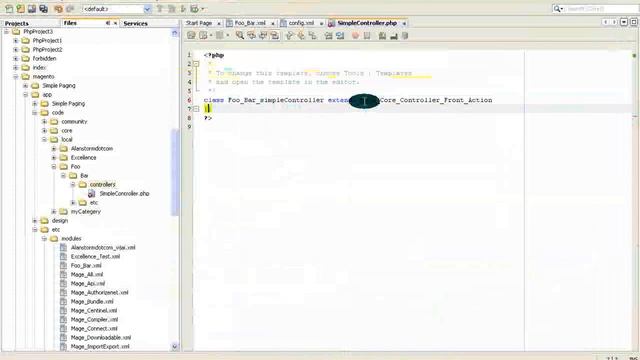Switch to the Files panel tab
Screen dimensions: 640x360
pyautogui.click(x=70, y=23)
